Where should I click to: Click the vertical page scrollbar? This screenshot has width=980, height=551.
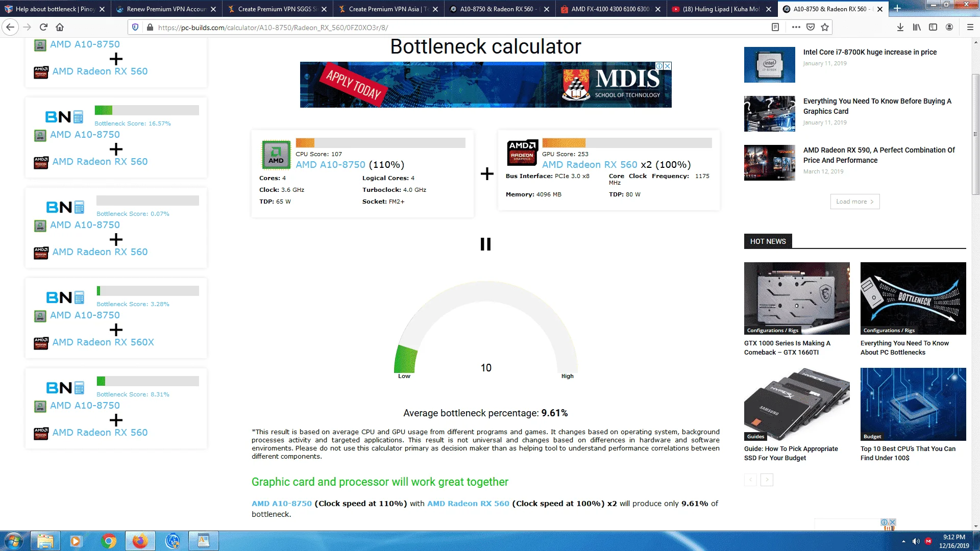point(975,134)
